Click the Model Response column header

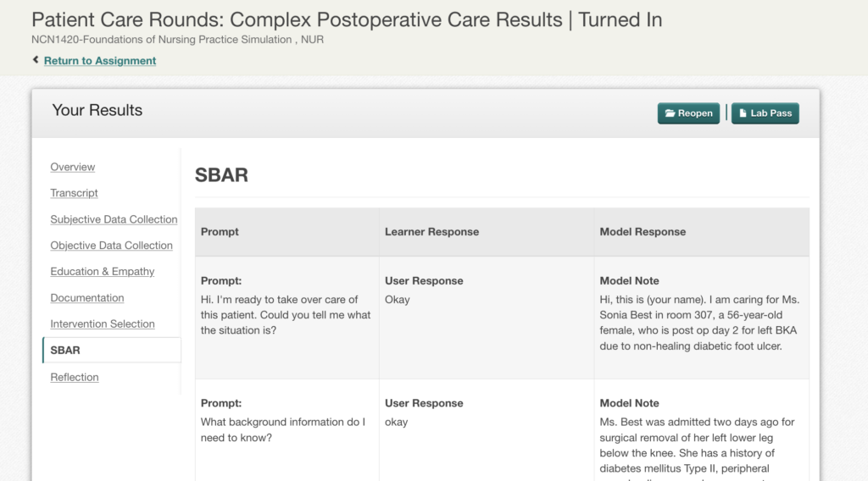click(x=643, y=232)
